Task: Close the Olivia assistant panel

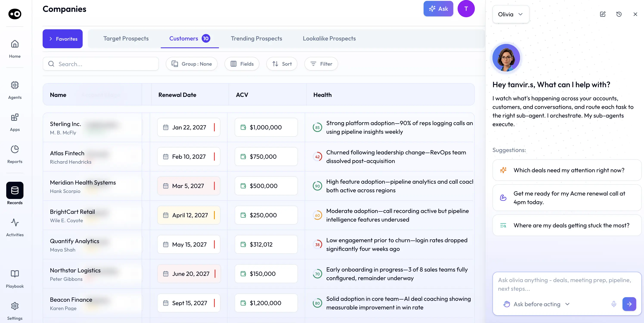Action: [635, 14]
